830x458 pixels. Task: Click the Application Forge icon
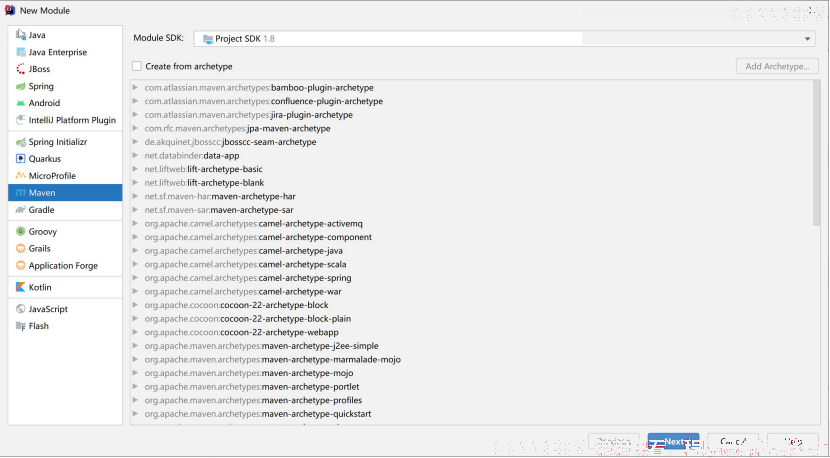point(21,265)
